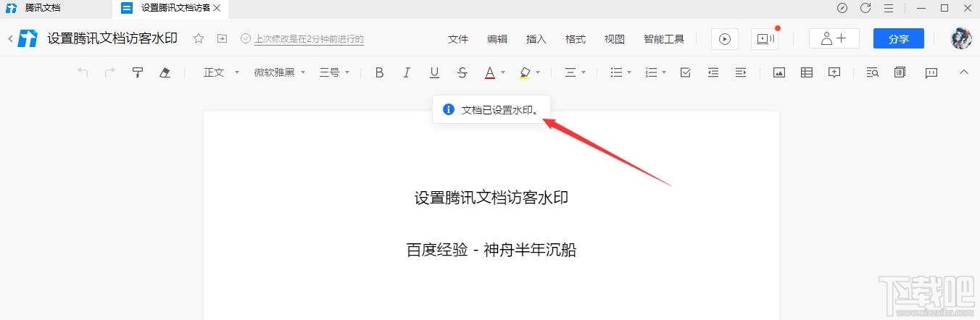Open the font dropdown 微软雅黑
Image resolution: width=980 pixels, height=320 pixels.
[280, 72]
